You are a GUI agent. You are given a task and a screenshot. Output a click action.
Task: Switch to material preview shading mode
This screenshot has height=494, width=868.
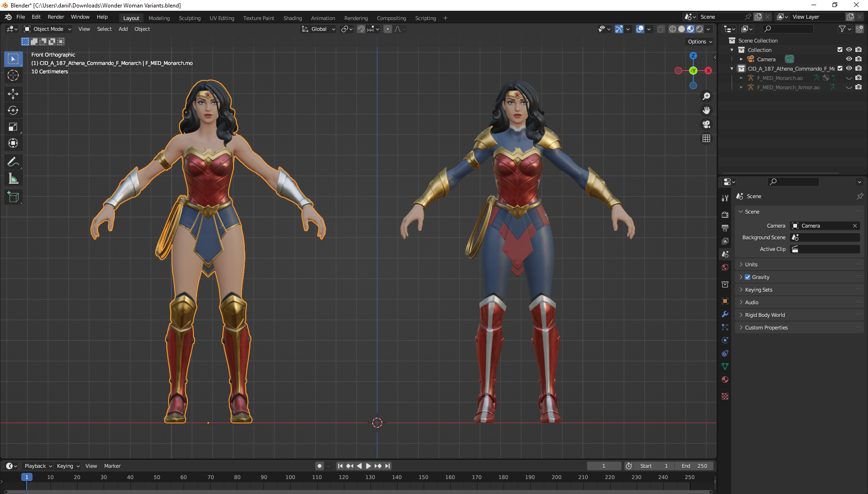click(690, 29)
